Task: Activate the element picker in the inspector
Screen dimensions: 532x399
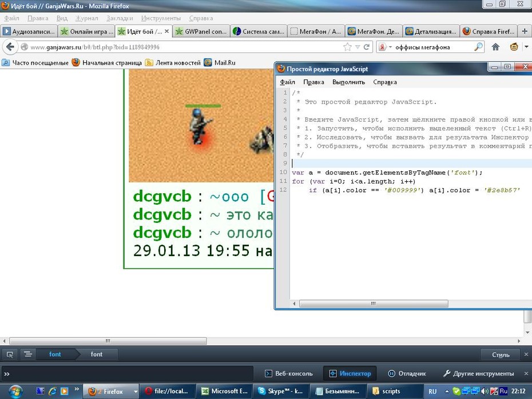Action: (x=10, y=354)
